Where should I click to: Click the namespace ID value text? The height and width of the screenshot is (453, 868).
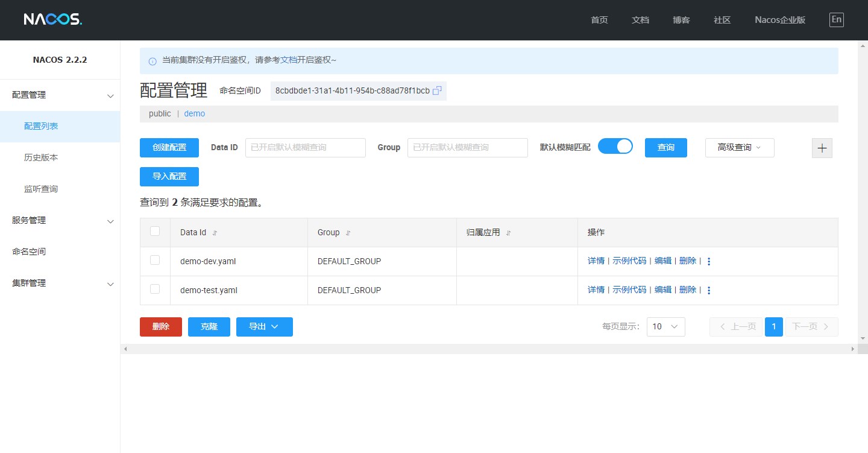(x=353, y=91)
